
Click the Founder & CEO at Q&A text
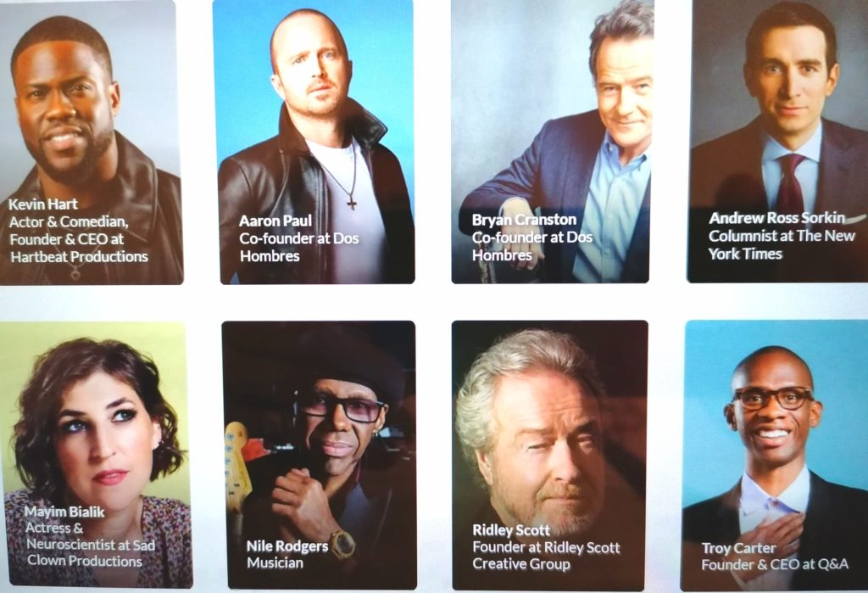point(775,565)
